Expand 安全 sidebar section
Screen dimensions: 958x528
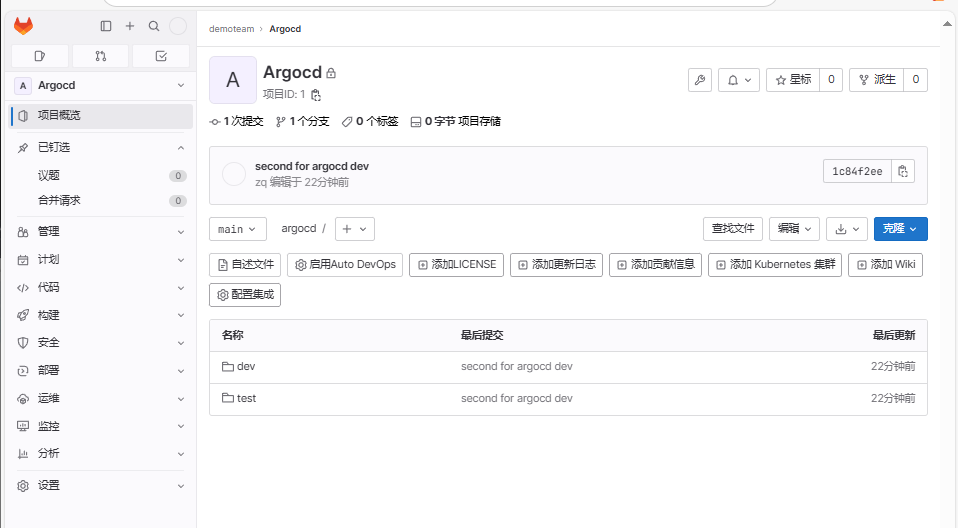[101, 343]
